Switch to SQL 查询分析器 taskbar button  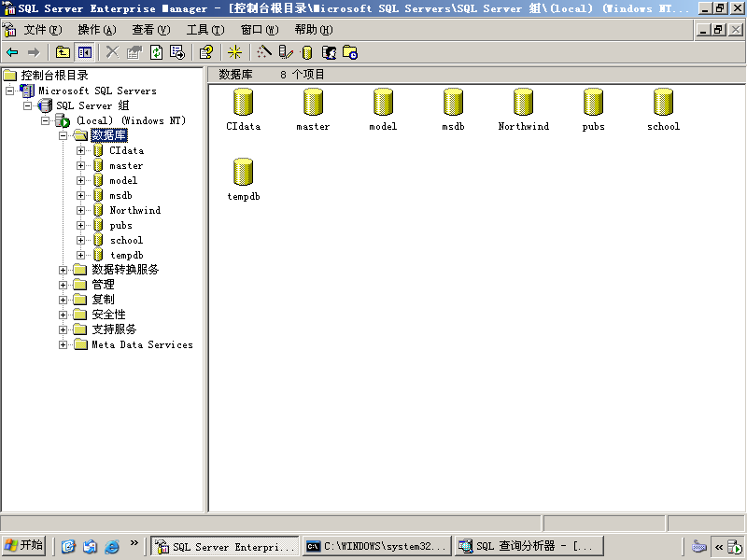pos(529,546)
